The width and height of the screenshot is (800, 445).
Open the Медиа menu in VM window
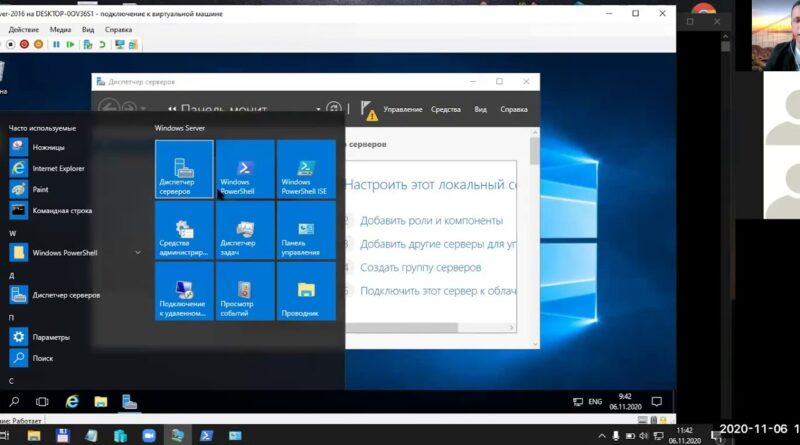[60, 30]
